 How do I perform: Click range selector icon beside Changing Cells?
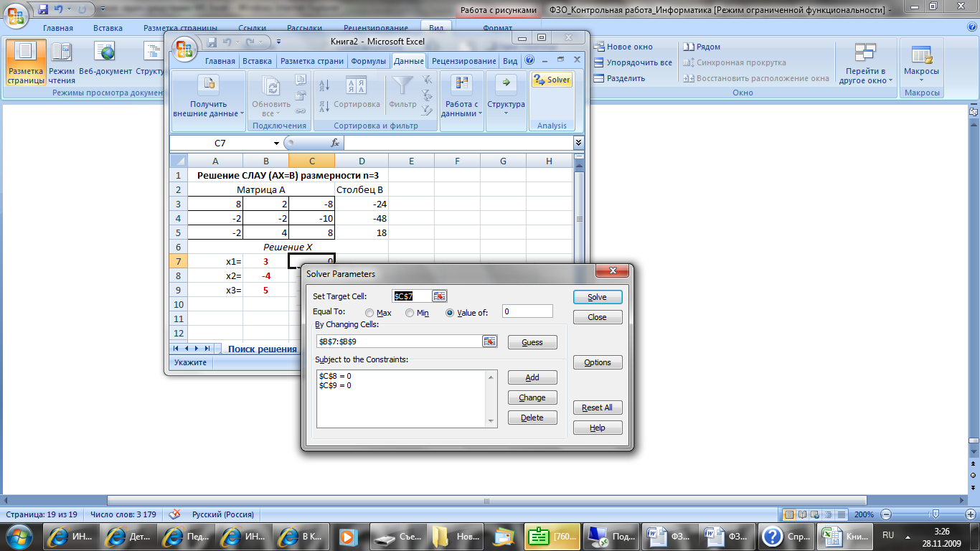click(489, 342)
